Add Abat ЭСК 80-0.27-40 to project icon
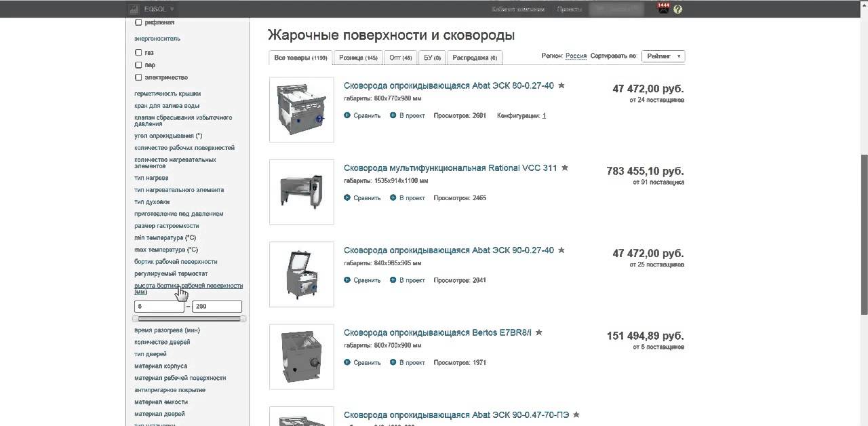Viewport: 868px width, 426px height. 393,115
